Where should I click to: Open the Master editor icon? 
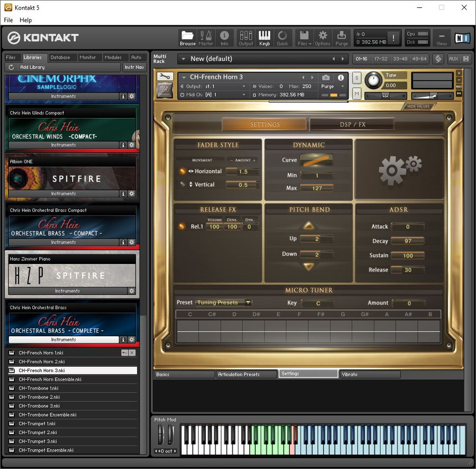tap(206, 38)
